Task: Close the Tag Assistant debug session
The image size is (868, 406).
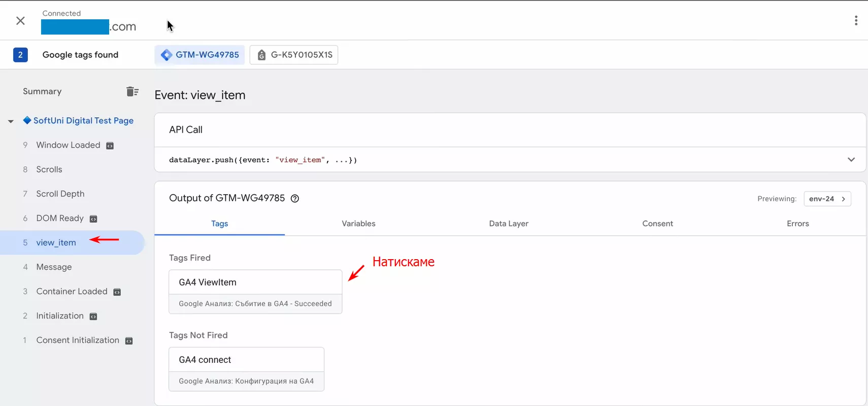Action: point(20,21)
